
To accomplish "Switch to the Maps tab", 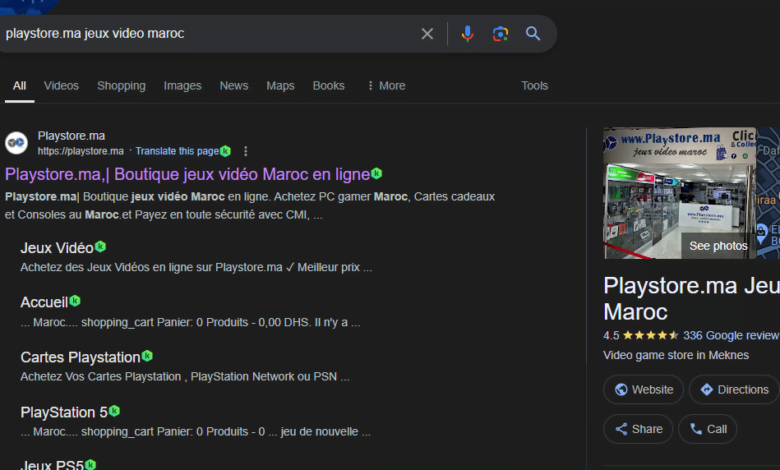I will (280, 86).
